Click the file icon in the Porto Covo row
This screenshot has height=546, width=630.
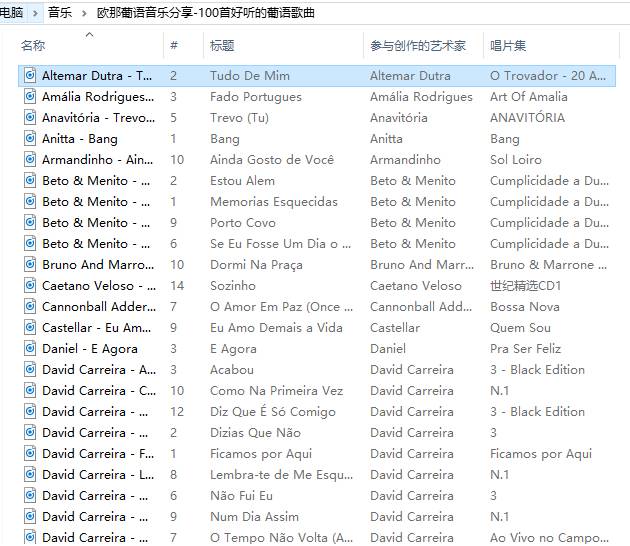[30, 222]
